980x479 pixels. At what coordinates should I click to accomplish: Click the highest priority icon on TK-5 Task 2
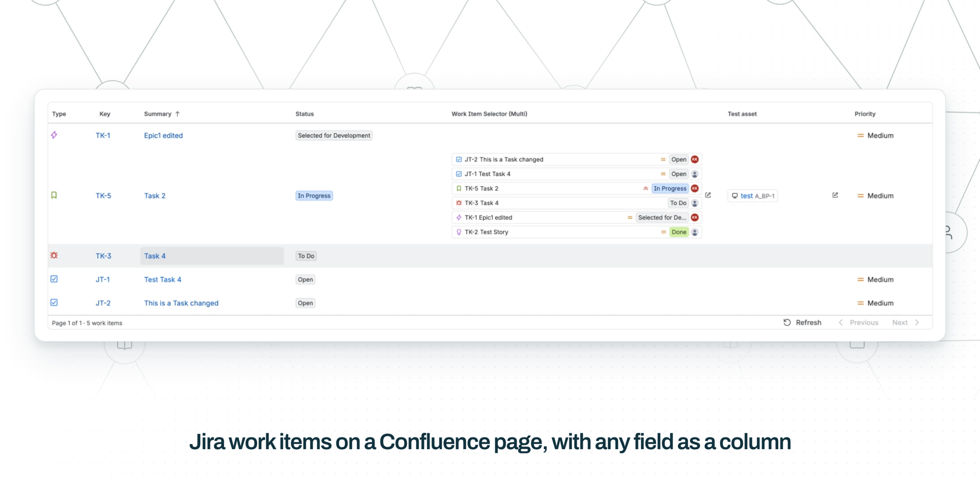click(646, 188)
